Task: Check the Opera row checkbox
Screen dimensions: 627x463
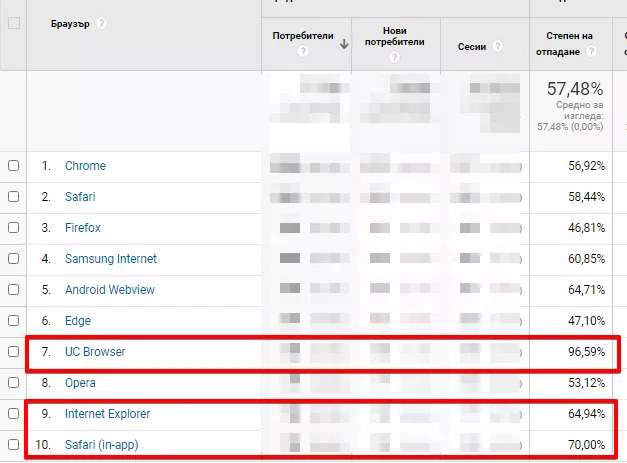Action: (x=14, y=382)
